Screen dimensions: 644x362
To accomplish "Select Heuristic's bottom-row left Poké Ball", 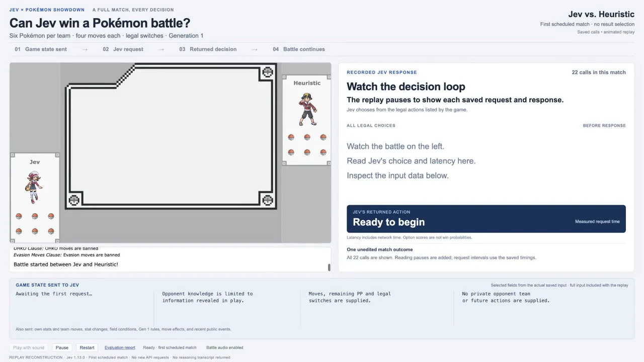I will tap(291, 152).
